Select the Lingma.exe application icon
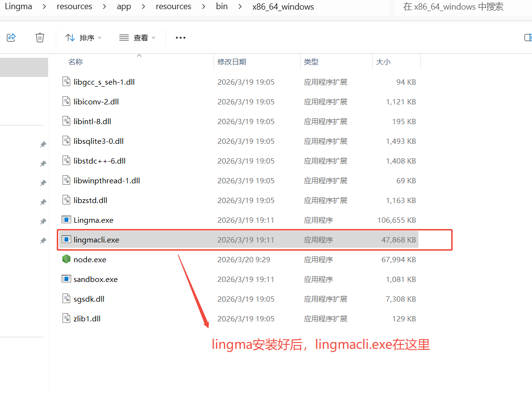Image resolution: width=532 pixels, height=395 pixels. (66, 219)
